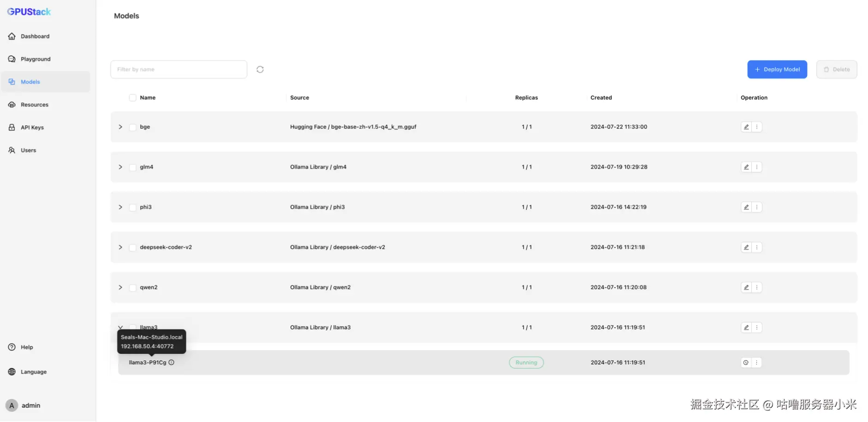Image resolution: width=868 pixels, height=422 pixels.
Task: View logs history icon for llama3-P91Cg instance
Action: coord(746,363)
